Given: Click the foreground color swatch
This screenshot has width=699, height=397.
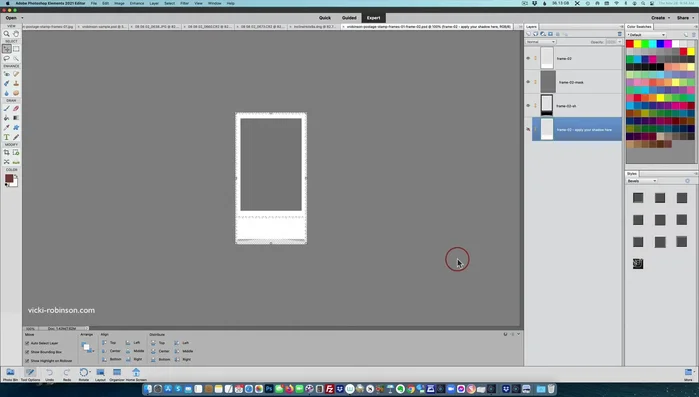Looking at the screenshot, I should point(9,178).
